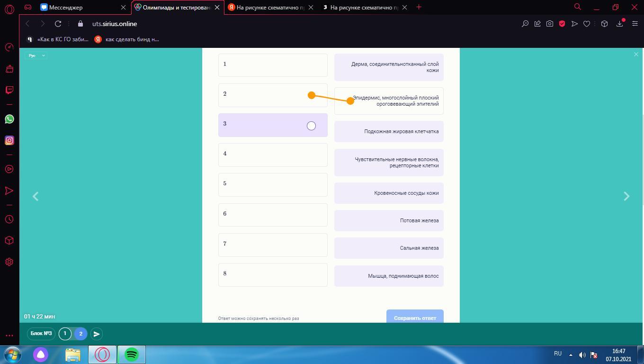Open the «Как в КС ГО заби... bookmark
The height and width of the screenshot is (364, 644).
pos(58,39)
